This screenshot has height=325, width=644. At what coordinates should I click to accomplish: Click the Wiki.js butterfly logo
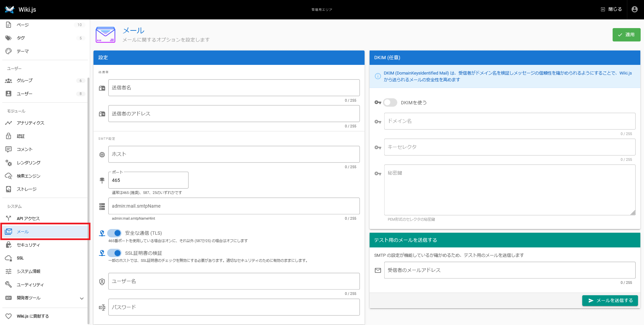[10, 9]
